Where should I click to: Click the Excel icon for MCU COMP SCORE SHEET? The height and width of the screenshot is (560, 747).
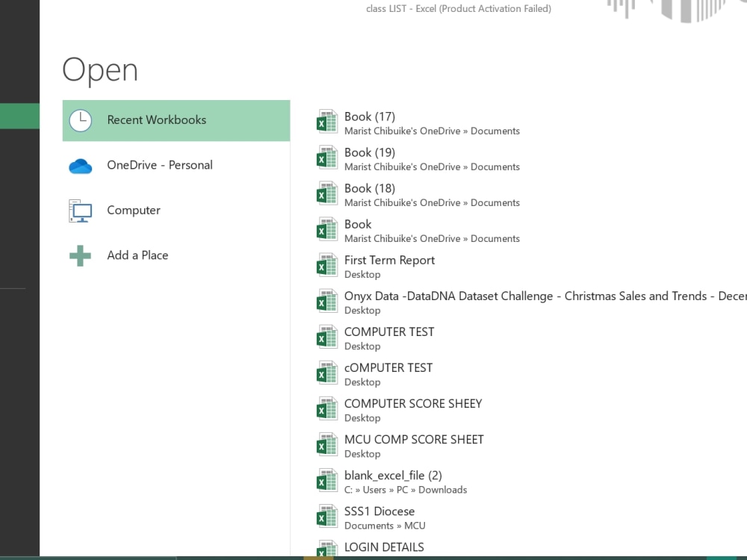click(327, 445)
